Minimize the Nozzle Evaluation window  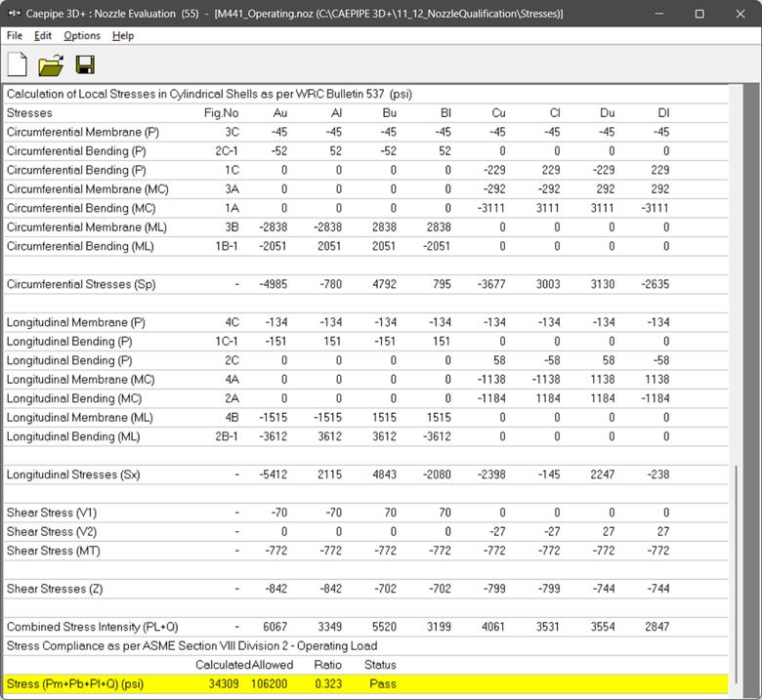[656, 14]
